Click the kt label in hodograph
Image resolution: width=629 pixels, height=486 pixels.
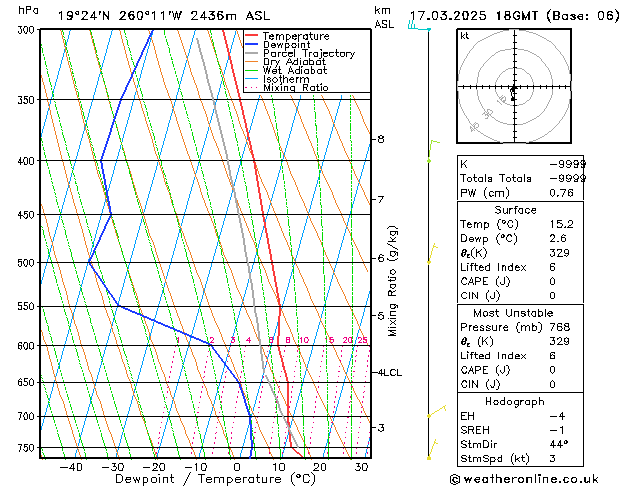click(465, 36)
